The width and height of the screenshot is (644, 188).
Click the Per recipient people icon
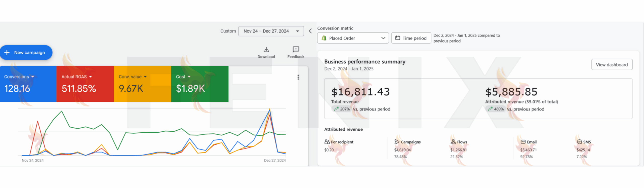point(327,142)
